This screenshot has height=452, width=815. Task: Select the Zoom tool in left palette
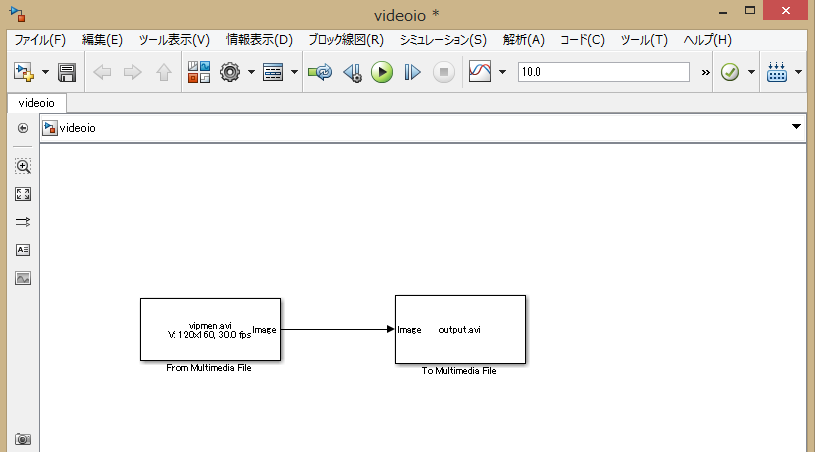(23, 166)
